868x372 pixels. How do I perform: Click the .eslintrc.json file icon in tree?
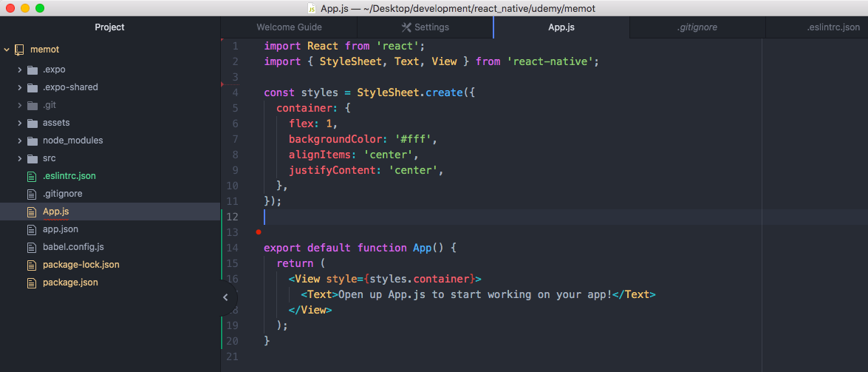pyautogui.click(x=31, y=176)
